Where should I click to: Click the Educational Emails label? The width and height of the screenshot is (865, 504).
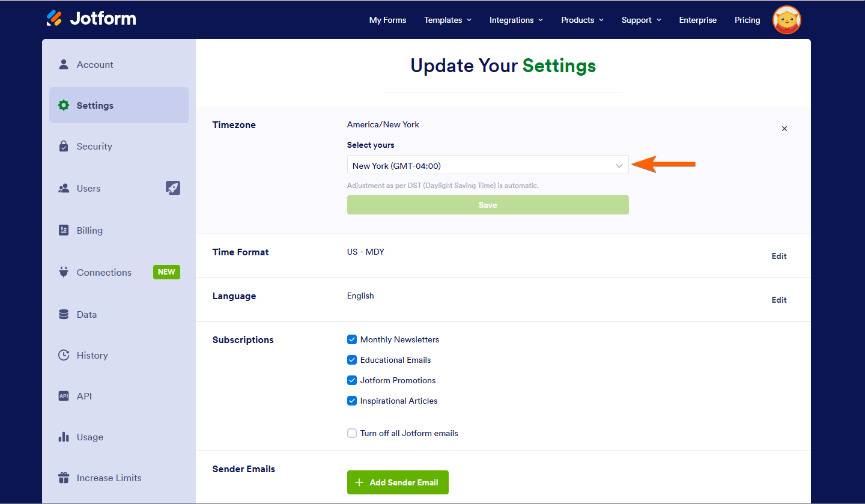point(396,360)
